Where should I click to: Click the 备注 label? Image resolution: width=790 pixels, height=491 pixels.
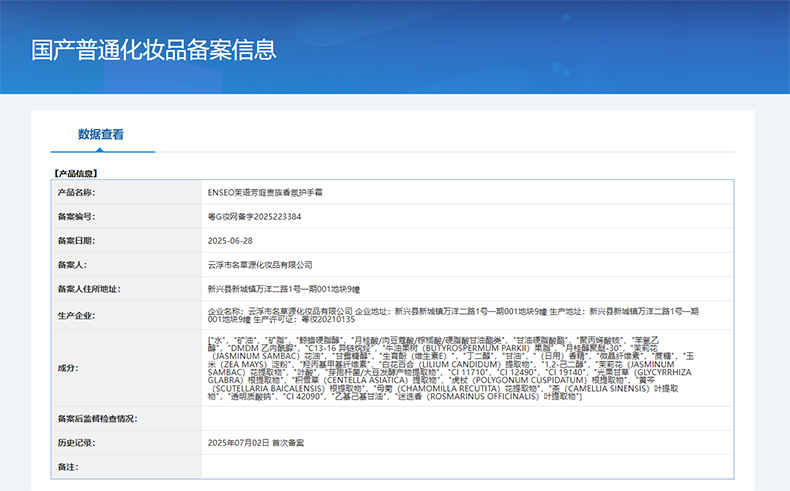68,467
